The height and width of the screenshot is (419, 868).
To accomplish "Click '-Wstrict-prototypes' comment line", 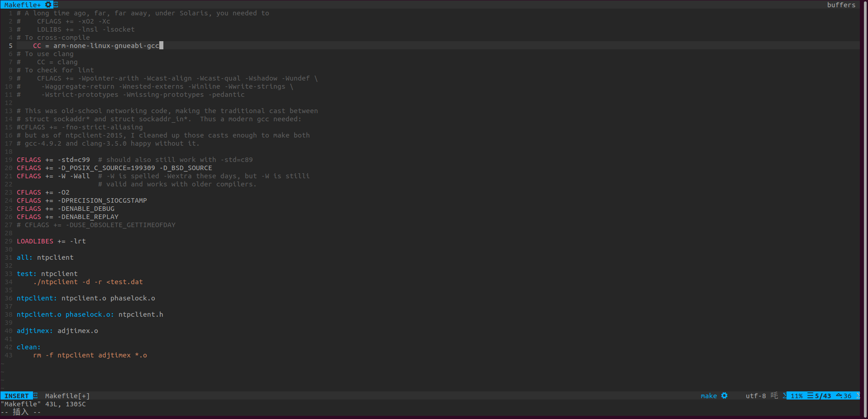I will (x=130, y=94).
